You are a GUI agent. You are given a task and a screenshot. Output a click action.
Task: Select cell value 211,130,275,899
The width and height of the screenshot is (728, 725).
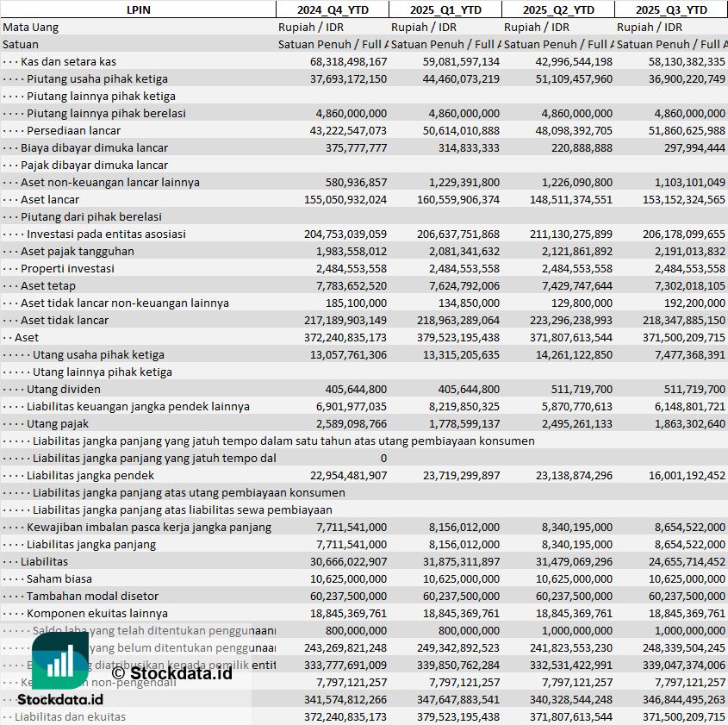tap(571, 234)
